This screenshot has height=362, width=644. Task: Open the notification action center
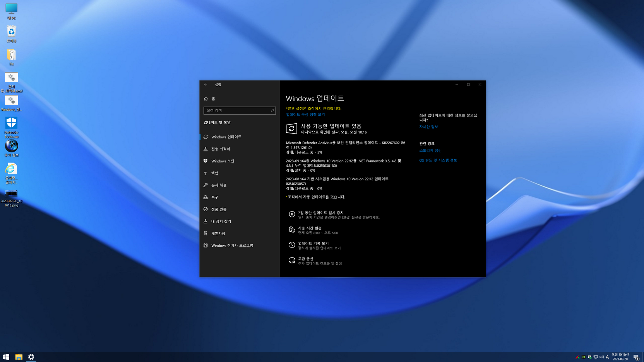coord(636,357)
